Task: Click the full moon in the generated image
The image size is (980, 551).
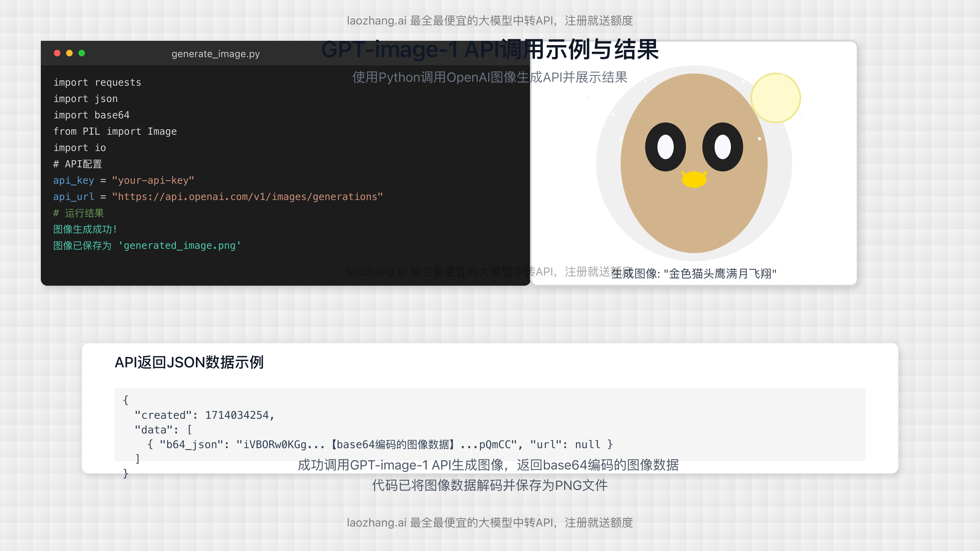Action: (x=776, y=97)
